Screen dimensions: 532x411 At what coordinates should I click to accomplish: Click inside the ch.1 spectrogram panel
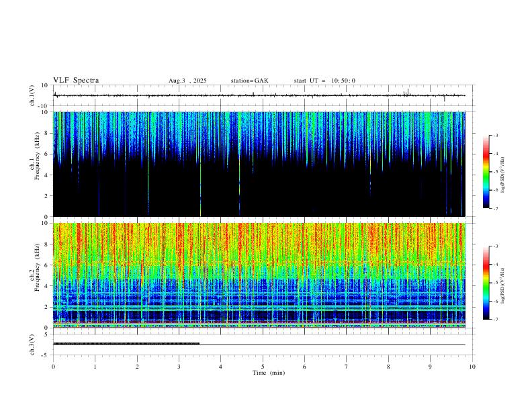click(x=259, y=164)
